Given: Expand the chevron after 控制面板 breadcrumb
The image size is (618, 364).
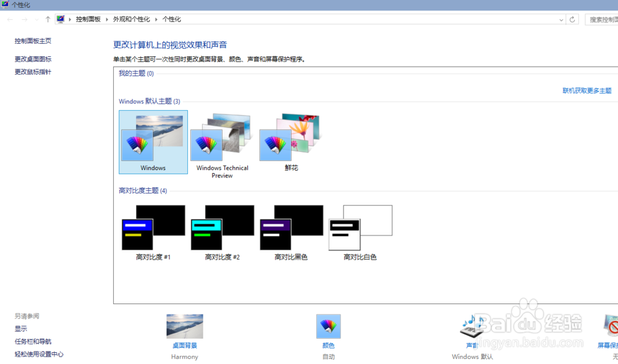Looking at the screenshot, I should pos(107,19).
